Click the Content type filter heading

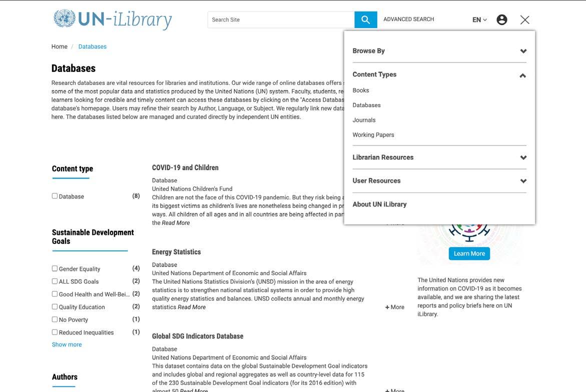(73, 168)
